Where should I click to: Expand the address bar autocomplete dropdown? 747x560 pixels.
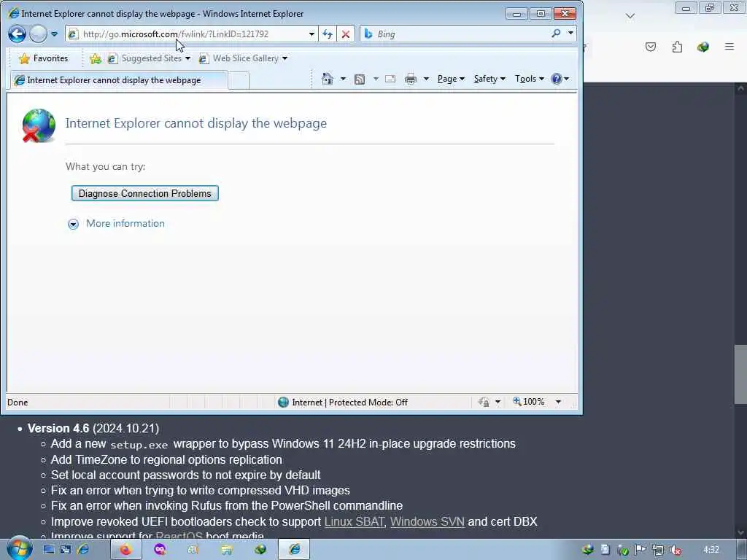[x=311, y=34]
